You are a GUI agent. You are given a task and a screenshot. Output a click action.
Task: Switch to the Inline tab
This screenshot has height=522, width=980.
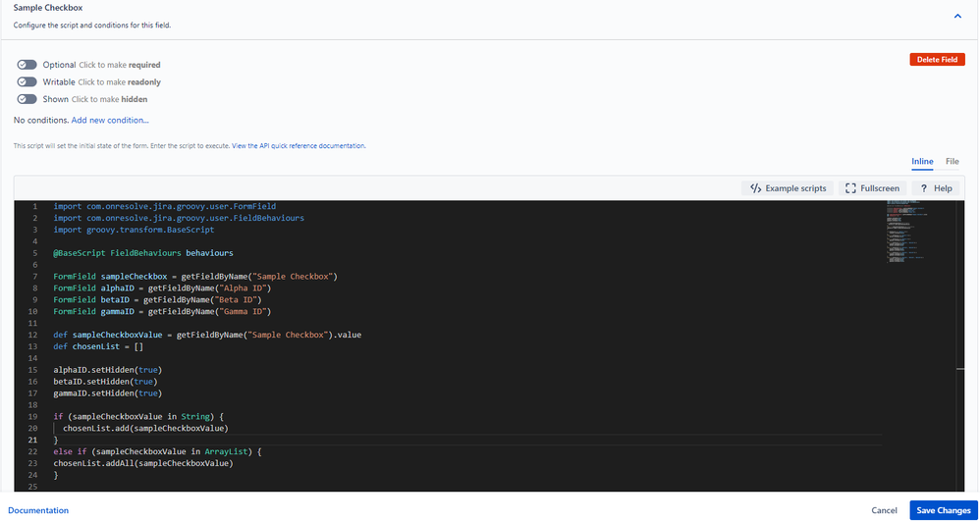[922, 162]
